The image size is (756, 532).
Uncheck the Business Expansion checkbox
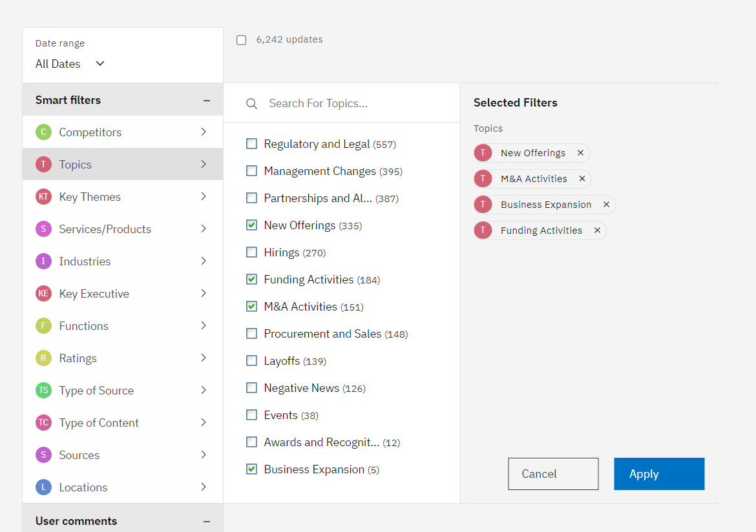(252, 469)
